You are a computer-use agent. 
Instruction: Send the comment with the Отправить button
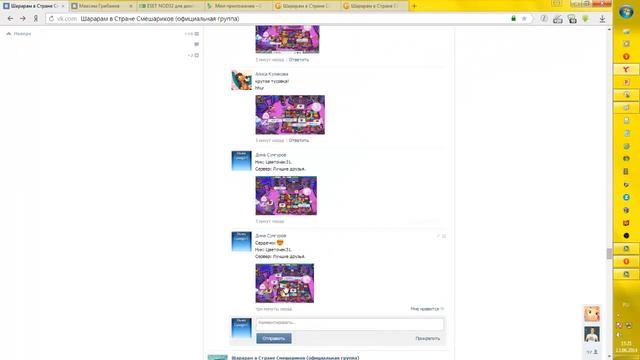pos(274,338)
